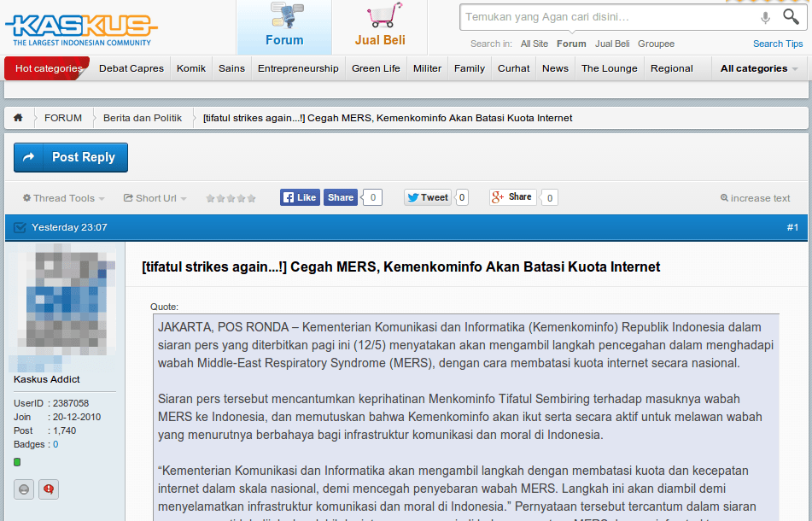Open post number #1 permalink
This screenshot has width=812, height=521.
coord(792,227)
